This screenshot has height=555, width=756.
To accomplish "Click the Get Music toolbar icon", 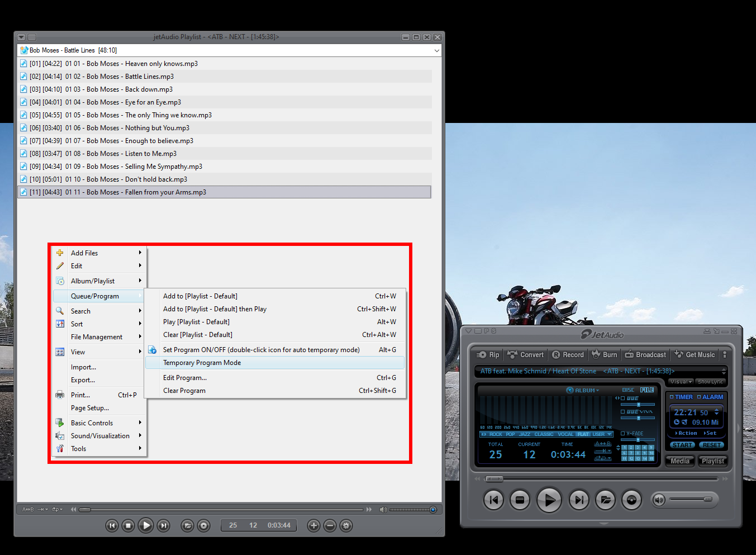I will [x=695, y=354].
